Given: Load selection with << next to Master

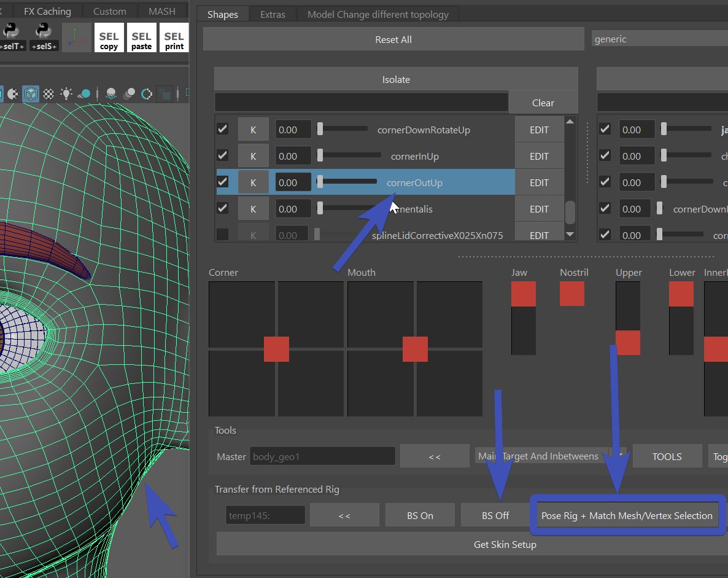Looking at the screenshot, I should click(435, 457).
